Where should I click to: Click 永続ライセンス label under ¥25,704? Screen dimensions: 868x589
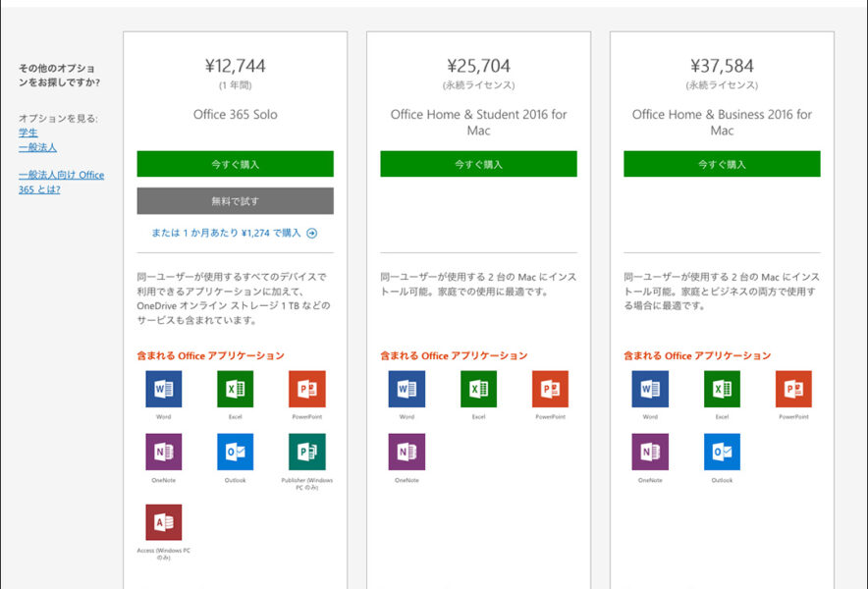479,85
